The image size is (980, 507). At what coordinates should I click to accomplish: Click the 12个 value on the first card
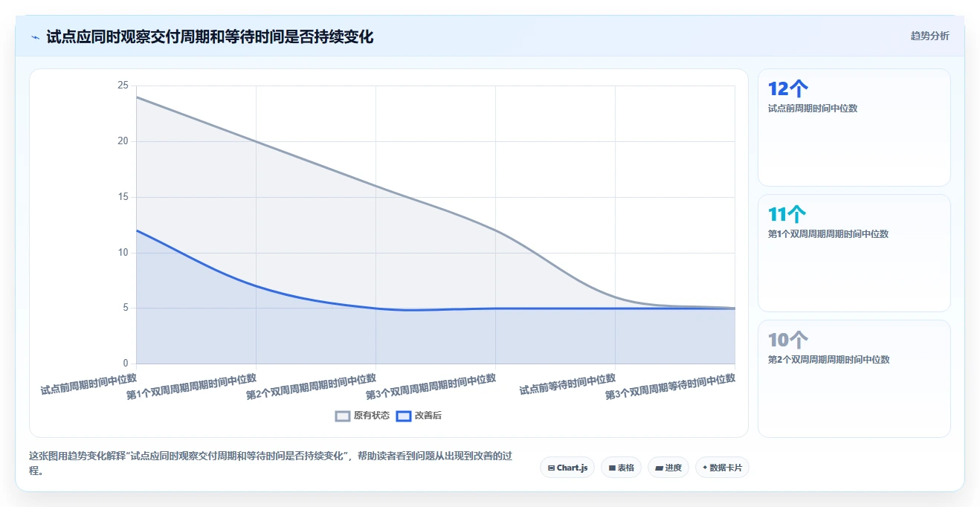click(787, 89)
